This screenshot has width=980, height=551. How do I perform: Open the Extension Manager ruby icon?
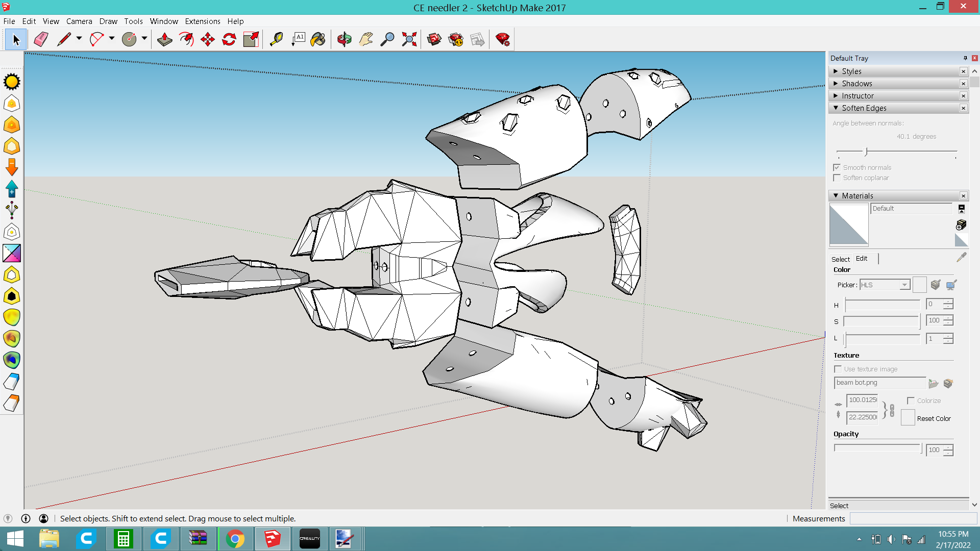point(502,39)
